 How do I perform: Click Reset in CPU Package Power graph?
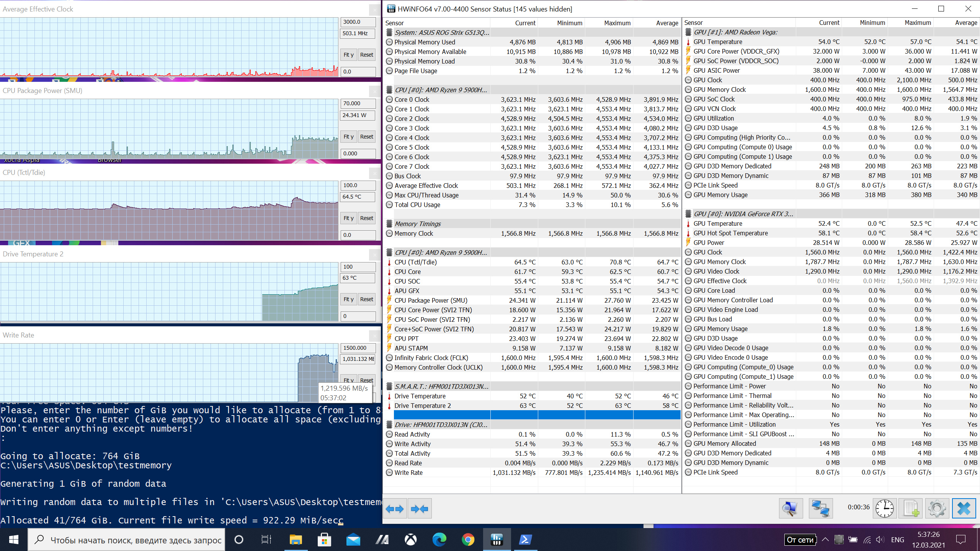pyautogui.click(x=367, y=137)
